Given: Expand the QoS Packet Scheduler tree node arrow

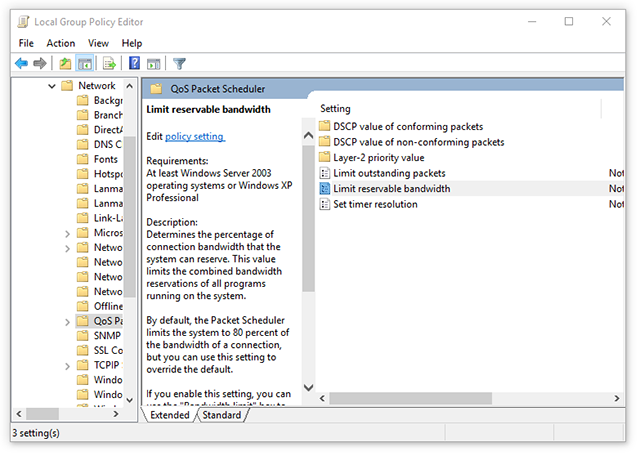Looking at the screenshot, I should click(67, 321).
